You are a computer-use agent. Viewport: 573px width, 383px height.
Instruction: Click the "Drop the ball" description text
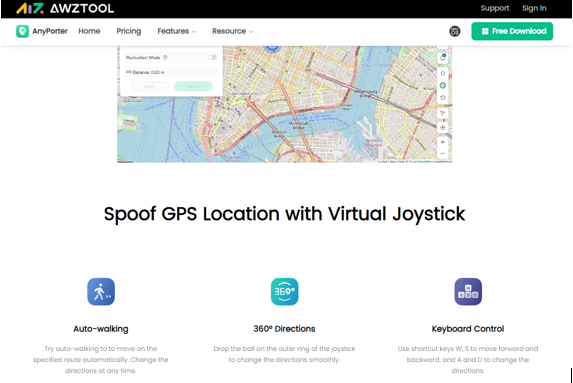284,354
